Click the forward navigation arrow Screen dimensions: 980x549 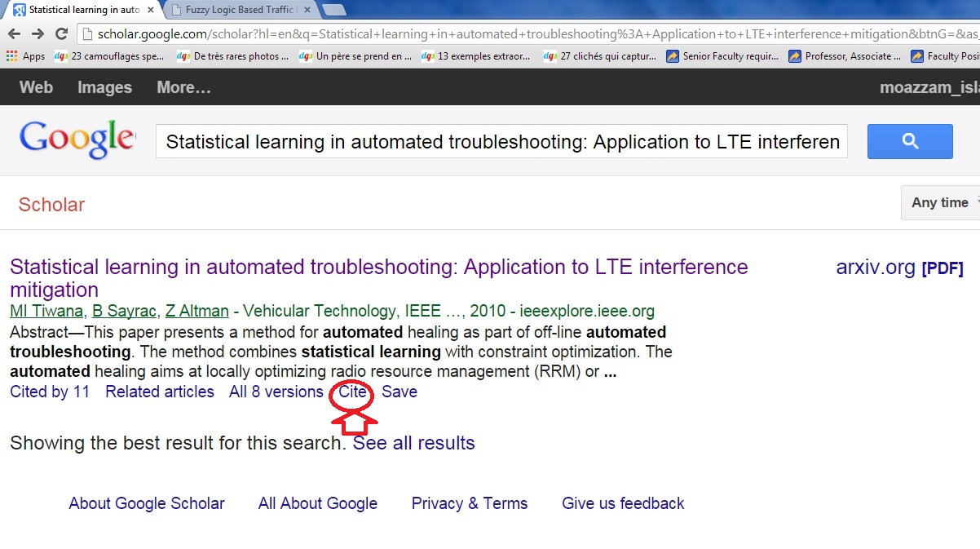pyautogui.click(x=38, y=35)
